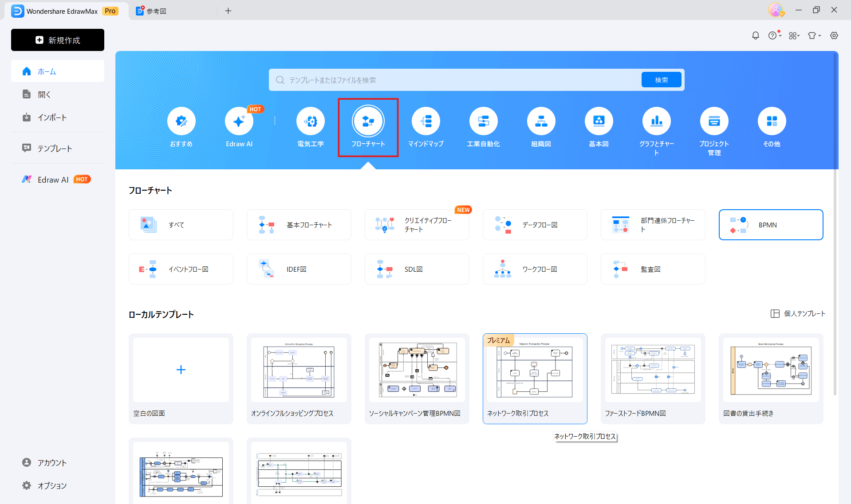
Task: Expand the shirt theme dropdown
Action: tap(814, 35)
